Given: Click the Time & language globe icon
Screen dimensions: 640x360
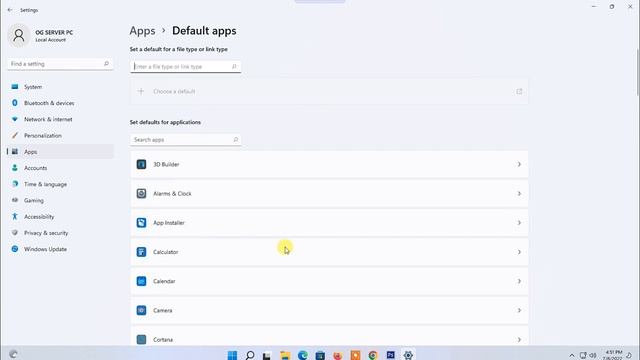Looking at the screenshot, I should [15, 184].
